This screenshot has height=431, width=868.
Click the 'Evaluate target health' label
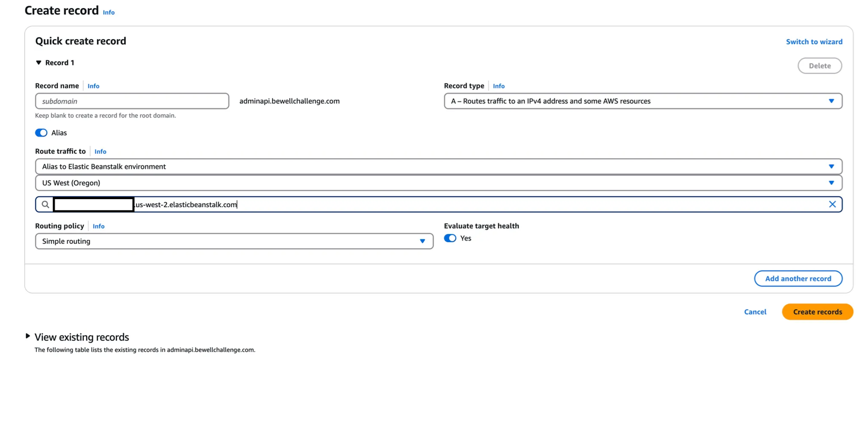[481, 226]
